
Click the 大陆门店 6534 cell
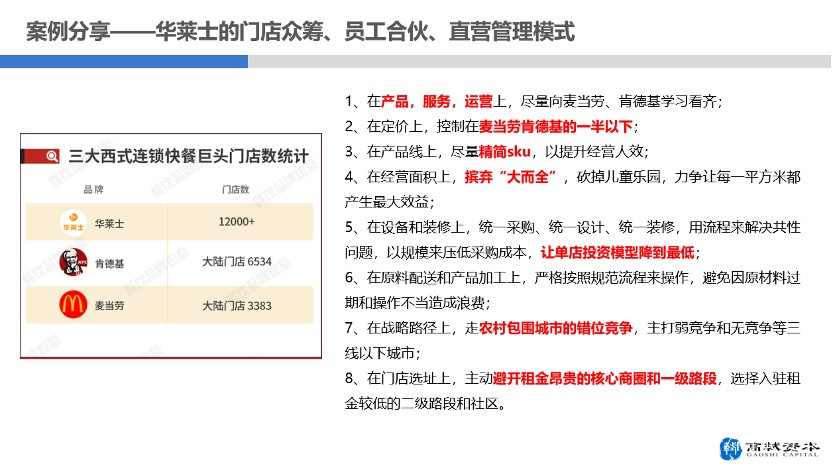[237, 262]
